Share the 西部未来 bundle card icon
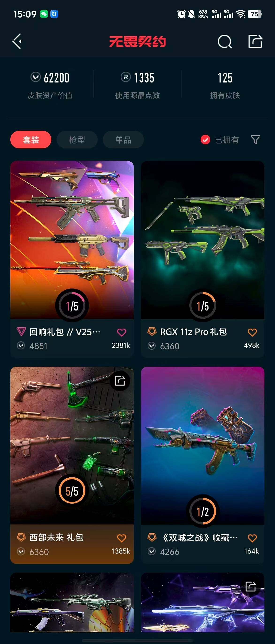The width and height of the screenshot is (275, 644). click(x=120, y=381)
